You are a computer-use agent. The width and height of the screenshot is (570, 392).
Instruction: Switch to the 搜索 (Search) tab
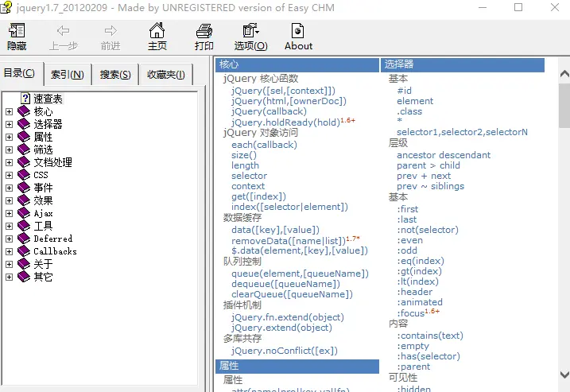[115, 75]
